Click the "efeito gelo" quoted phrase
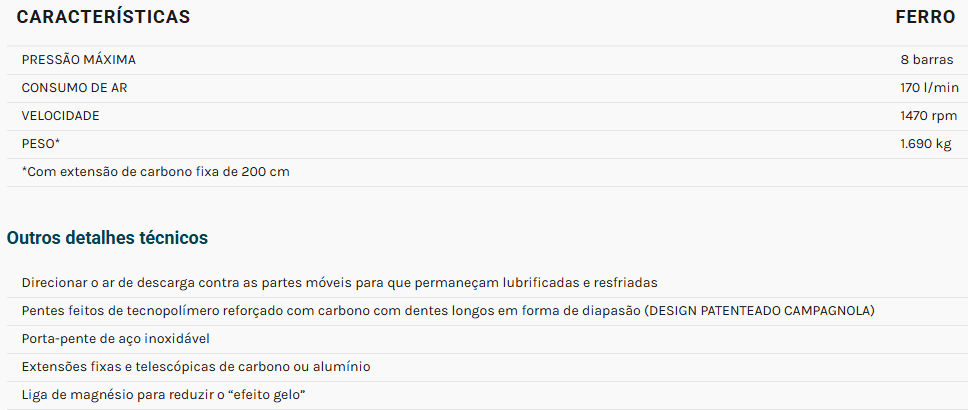The image size is (968, 410). coord(267,395)
